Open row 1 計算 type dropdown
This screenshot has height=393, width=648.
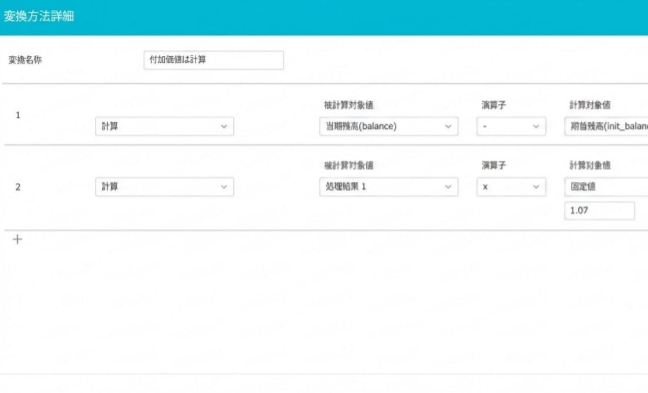tap(164, 126)
